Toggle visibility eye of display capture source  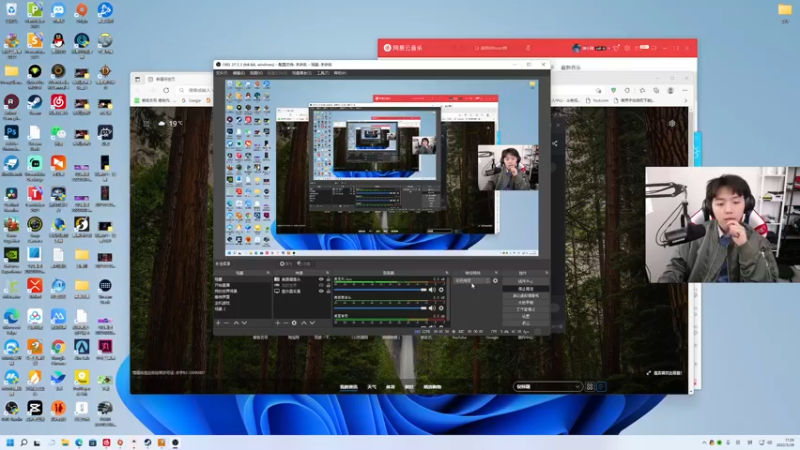coord(321,291)
